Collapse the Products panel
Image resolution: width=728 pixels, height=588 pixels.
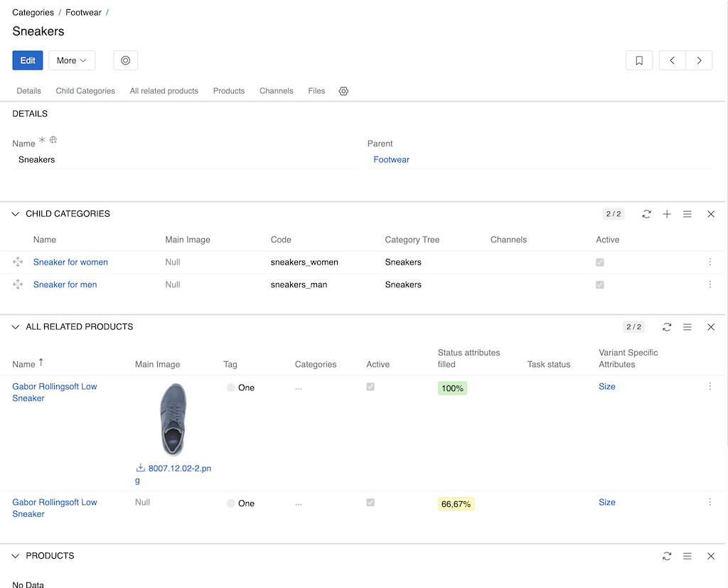16,556
